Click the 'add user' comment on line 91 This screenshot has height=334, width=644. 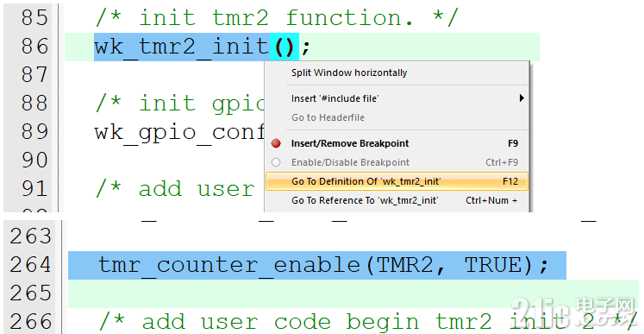tap(175, 189)
